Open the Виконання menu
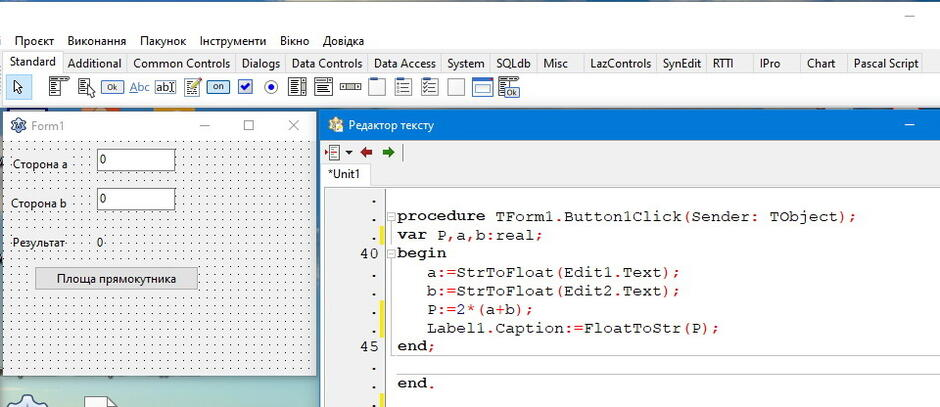Viewport: 940px width, 407px height. coord(97,41)
